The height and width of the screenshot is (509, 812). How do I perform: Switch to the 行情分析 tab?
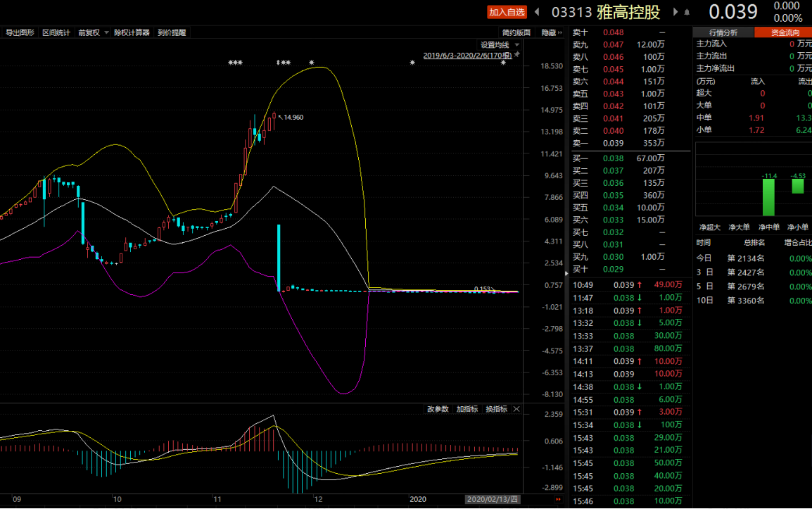pyautogui.click(x=723, y=32)
